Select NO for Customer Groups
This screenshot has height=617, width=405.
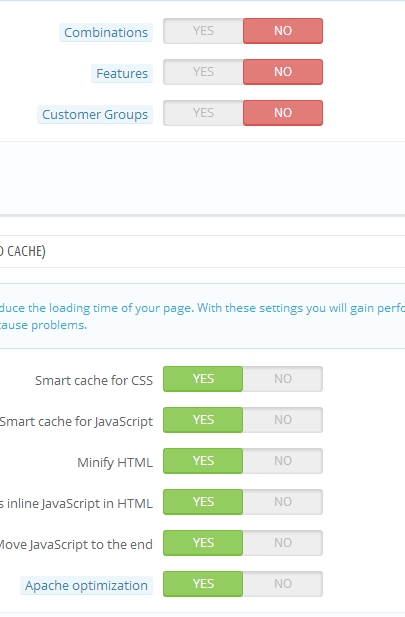click(x=283, y=113)
